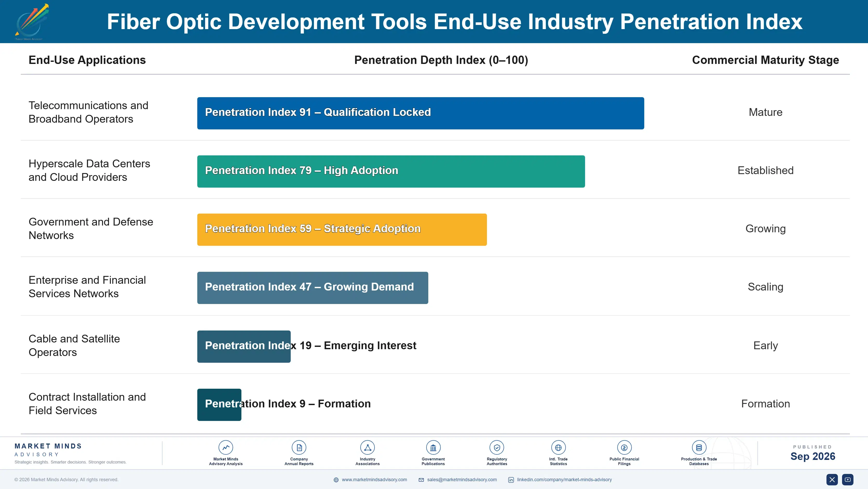Click the Penetration Index 19 Emerging Interest bar
Screen dimensions: 868x489
coord(244,347)
